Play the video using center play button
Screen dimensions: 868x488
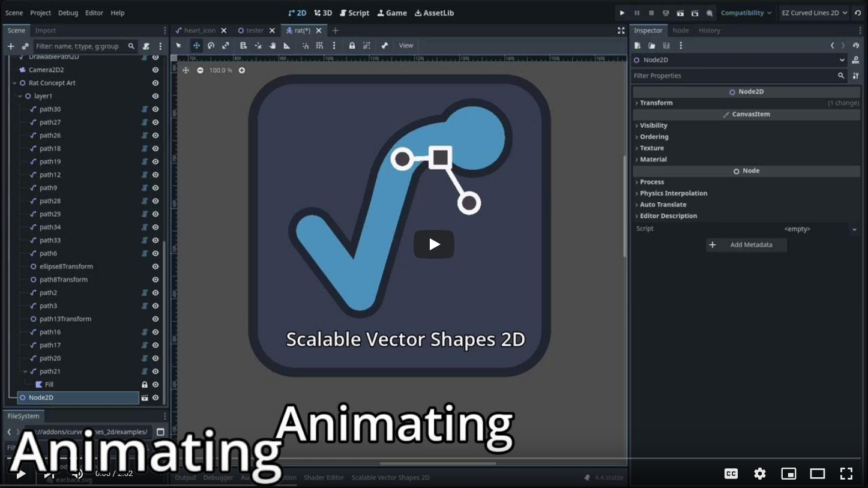pos(434,244)
